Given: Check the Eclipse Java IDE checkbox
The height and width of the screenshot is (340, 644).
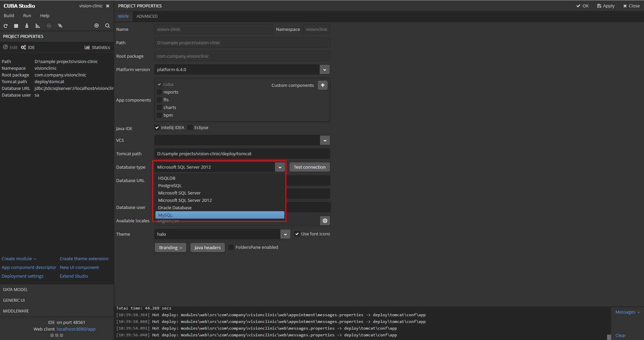Looking at the screenshot, I should coord(190,128).
